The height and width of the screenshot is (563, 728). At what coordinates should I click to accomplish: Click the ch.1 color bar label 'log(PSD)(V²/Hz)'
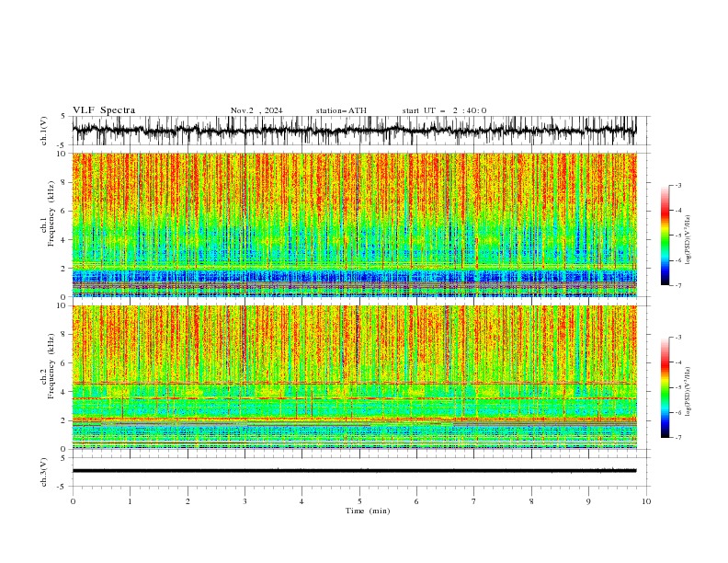(x=688, y=240)
